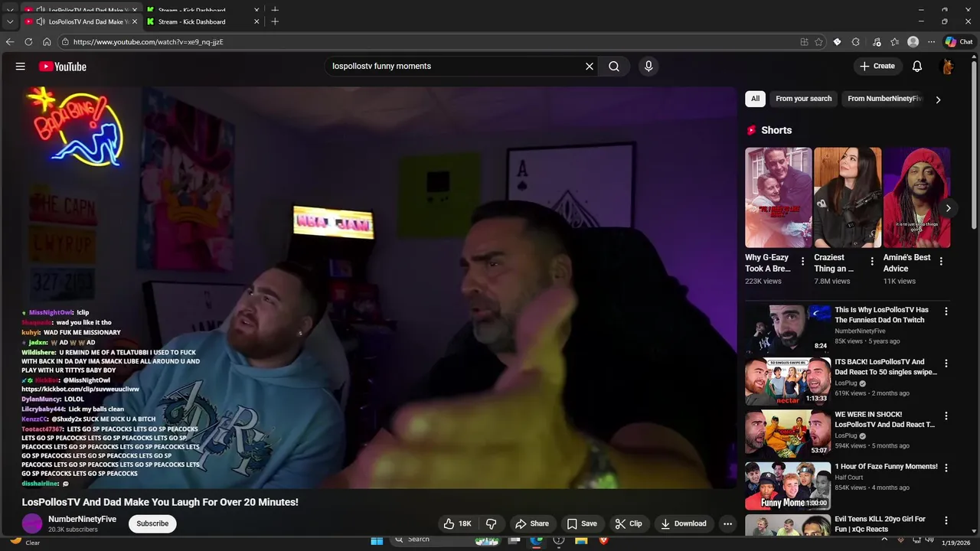Open the Craziest Thing Short thumbnail
The width and height of the screenshot is (980, 551).
click(848, 197)
